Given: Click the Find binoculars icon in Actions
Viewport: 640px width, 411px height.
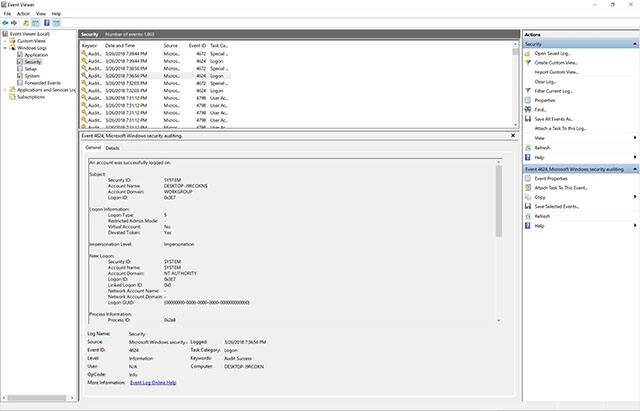Looking at the screenshot, I should [x=529, y=110].
